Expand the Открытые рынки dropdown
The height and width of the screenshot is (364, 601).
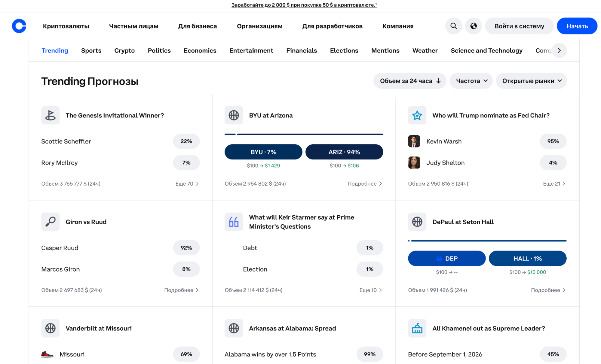pos(531,81)
